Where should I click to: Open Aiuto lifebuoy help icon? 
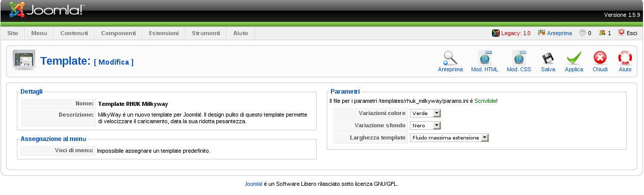tap(625, 58)
